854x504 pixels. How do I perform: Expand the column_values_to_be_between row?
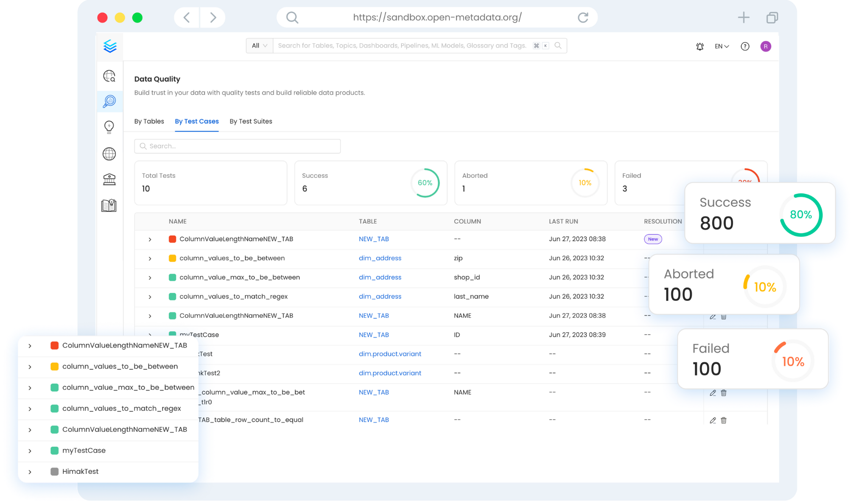150,258
